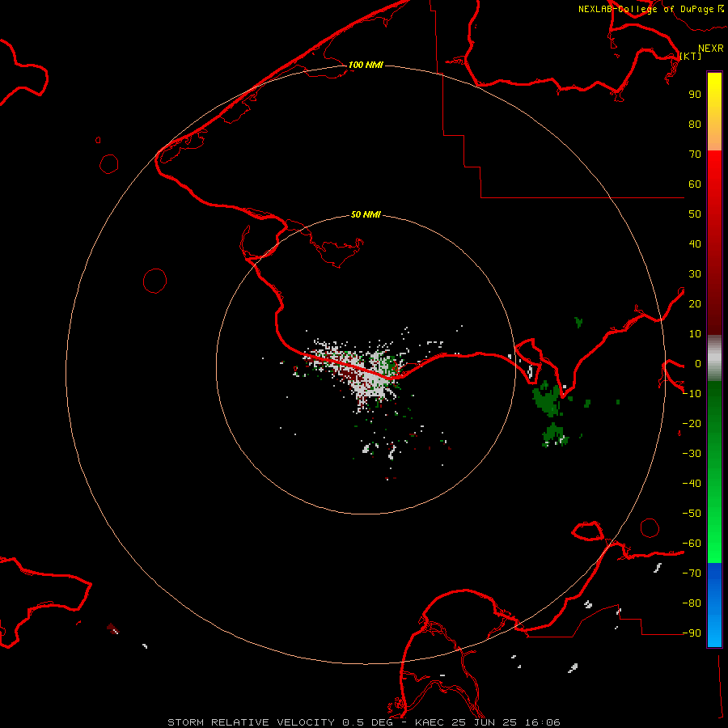The height and width of the screenshot is (728, 728).
Task: Click the 30 value on velocity scale
Action: 695,274
